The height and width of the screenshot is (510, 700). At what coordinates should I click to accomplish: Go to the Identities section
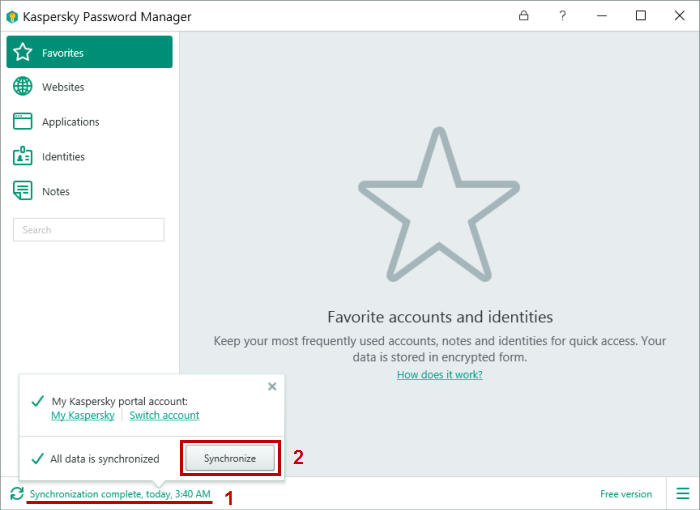(x=63, y=157)
